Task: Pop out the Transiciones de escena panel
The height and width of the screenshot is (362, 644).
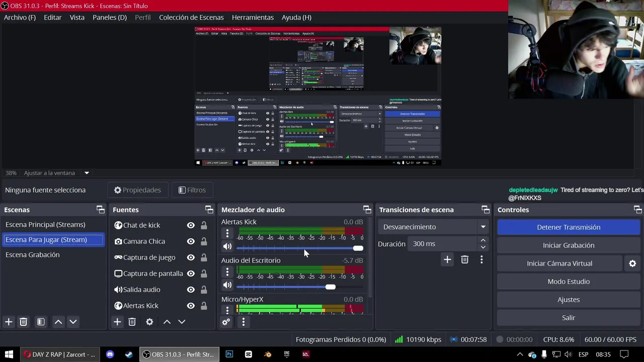Action: tap(486, 210)
